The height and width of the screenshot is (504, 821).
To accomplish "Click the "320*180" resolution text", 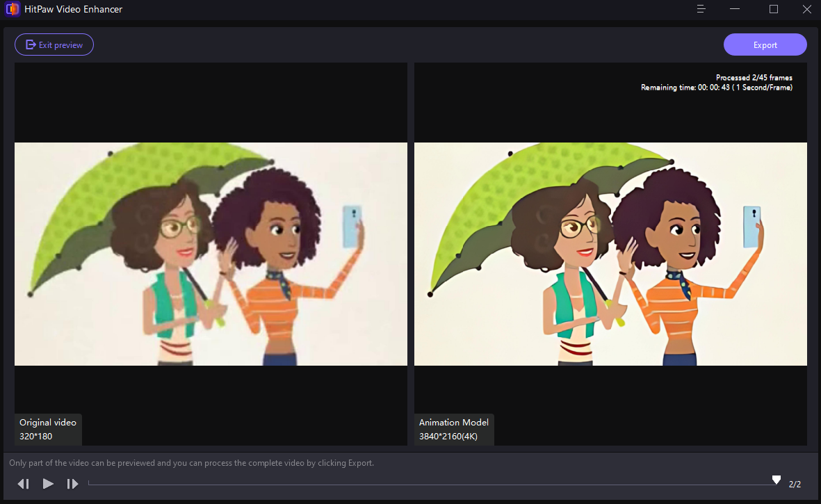I will [x=35, y=436].
